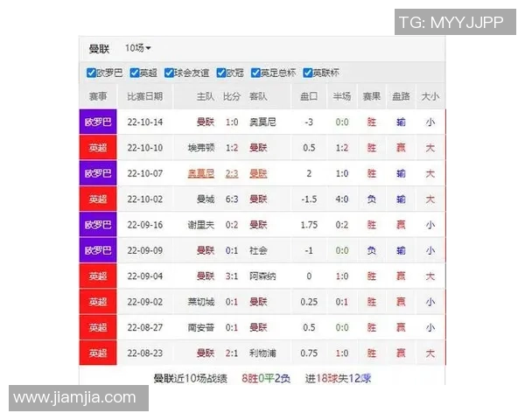Open the 奥莫尼 home team link

point(201,173)
